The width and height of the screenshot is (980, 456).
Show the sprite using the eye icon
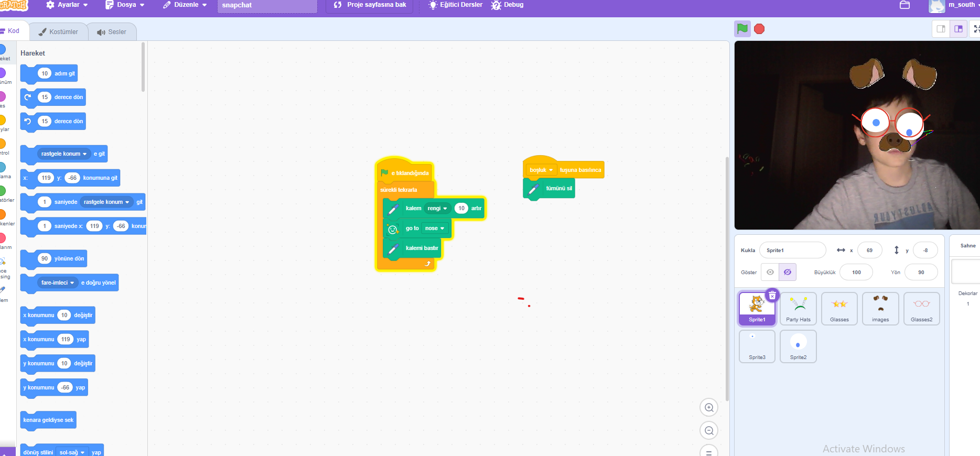(770, 273)
